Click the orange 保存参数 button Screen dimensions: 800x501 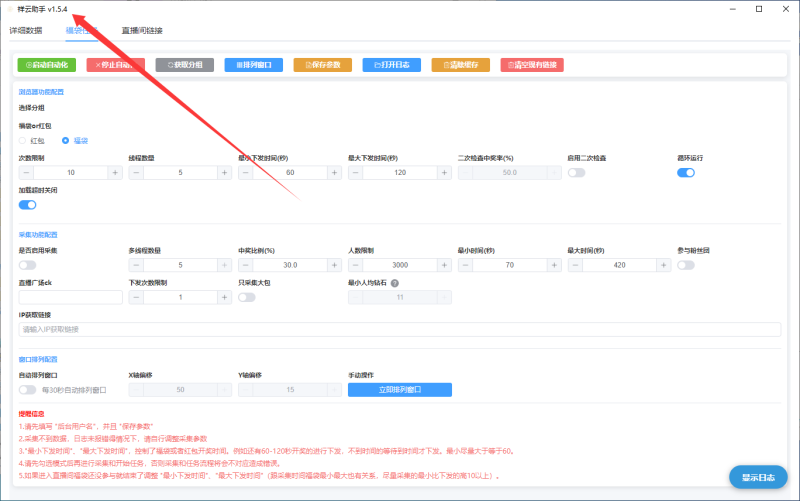pos(322,65)
